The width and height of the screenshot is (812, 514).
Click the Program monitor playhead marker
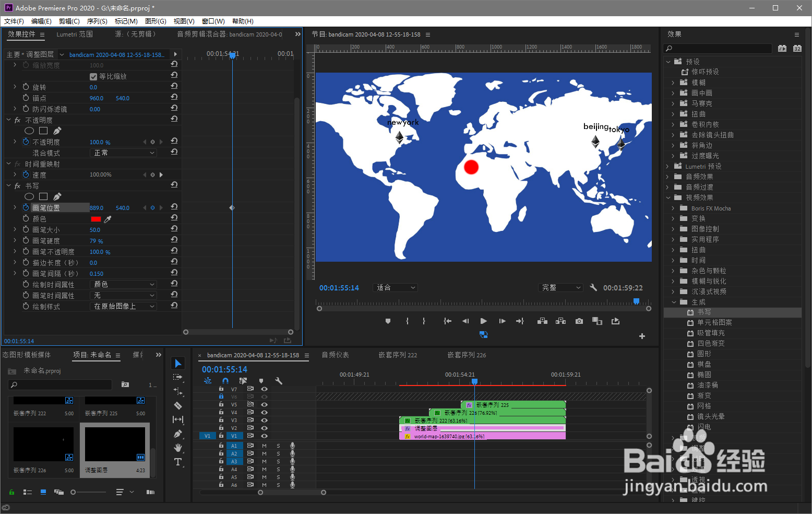click(x=636, y=301)
